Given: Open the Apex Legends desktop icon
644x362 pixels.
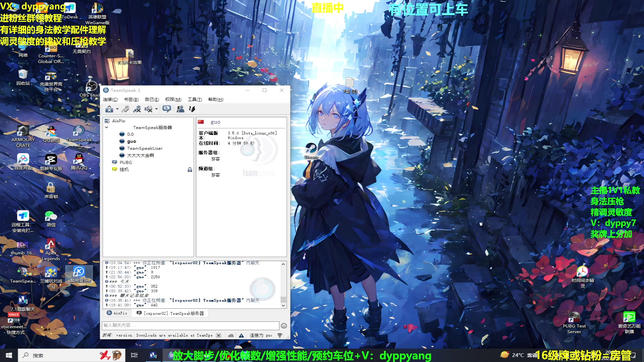Looking at the screenshot, I should click(51, 250).
